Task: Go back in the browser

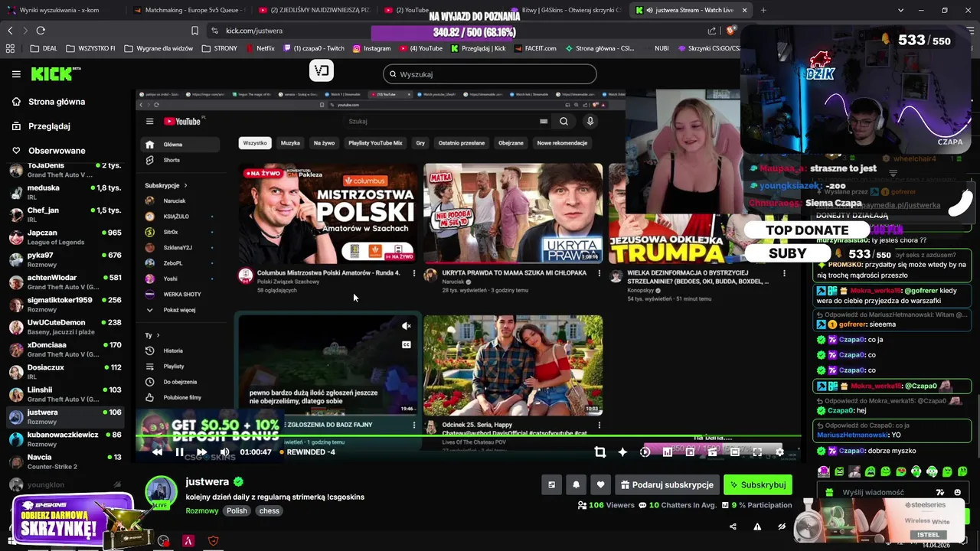Action: pos(10,31)
